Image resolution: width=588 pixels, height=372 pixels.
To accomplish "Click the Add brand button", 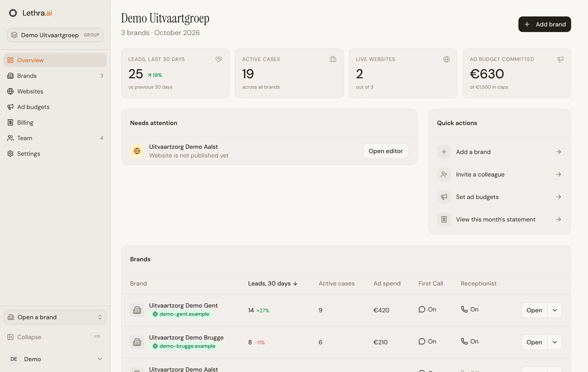I will (x=545, y=24).
